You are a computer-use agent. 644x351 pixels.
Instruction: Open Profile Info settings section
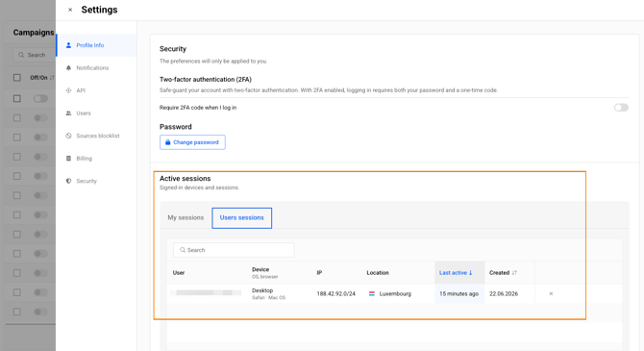96,45
